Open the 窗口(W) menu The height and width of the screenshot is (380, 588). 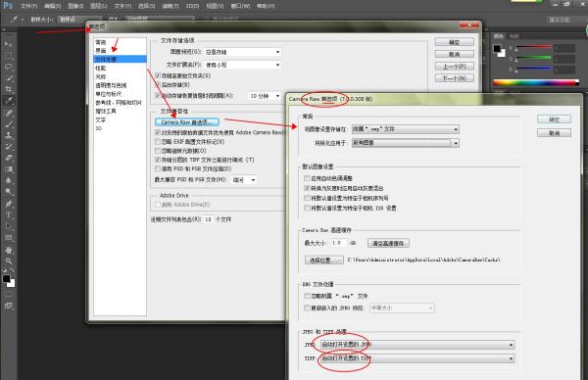[x=240, y=6]
